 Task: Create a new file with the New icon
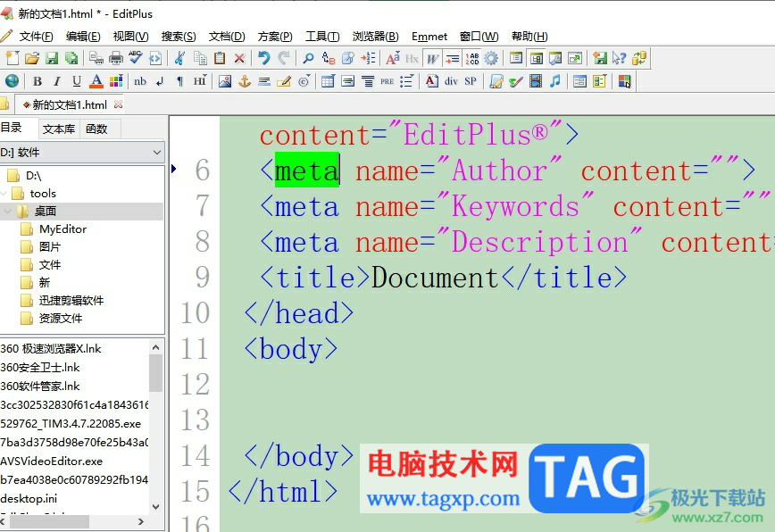12,58
